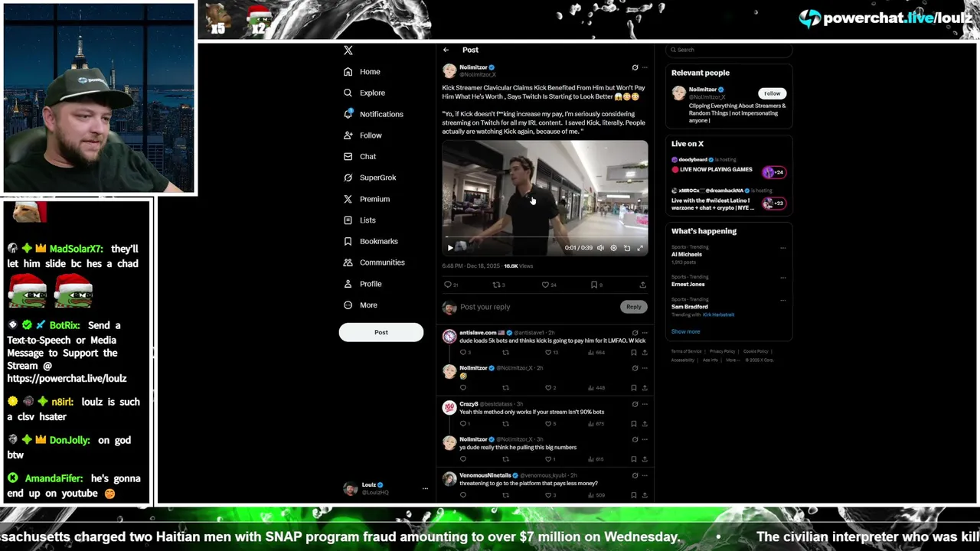Mute the video volume icon

[600, 248]
